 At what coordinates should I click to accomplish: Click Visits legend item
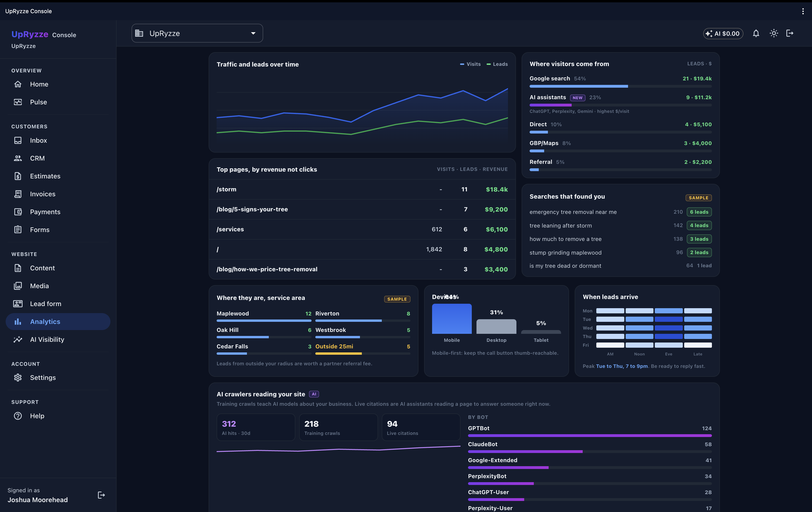click(470, 64)
